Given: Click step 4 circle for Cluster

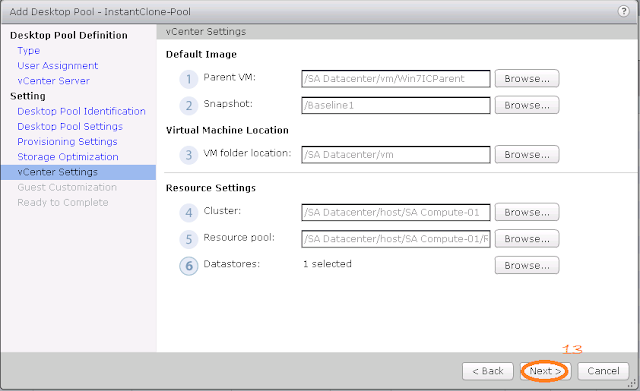Looking at the screenshot, I should 189,213.
